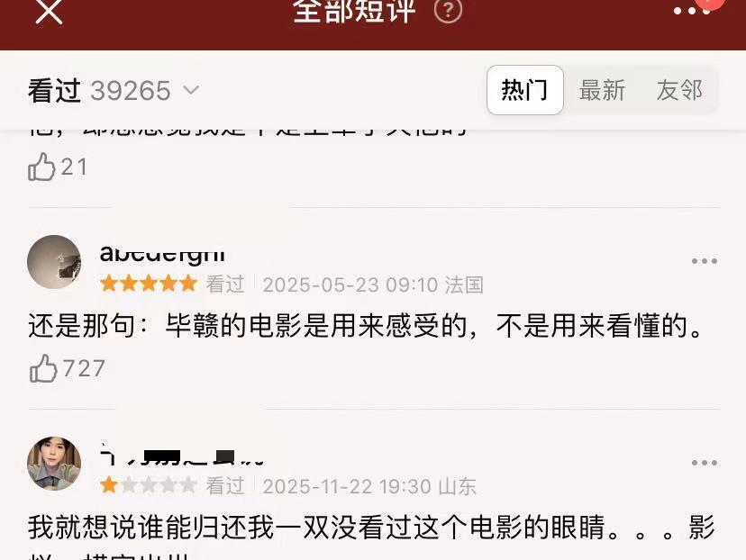Switch to the 最新 tab

coord(602,90)
